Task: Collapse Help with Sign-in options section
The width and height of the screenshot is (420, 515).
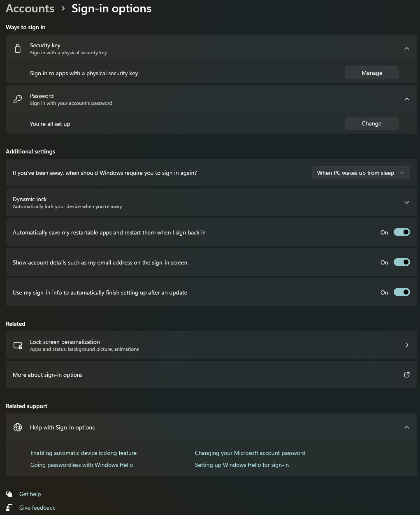Action: [406, 427]
